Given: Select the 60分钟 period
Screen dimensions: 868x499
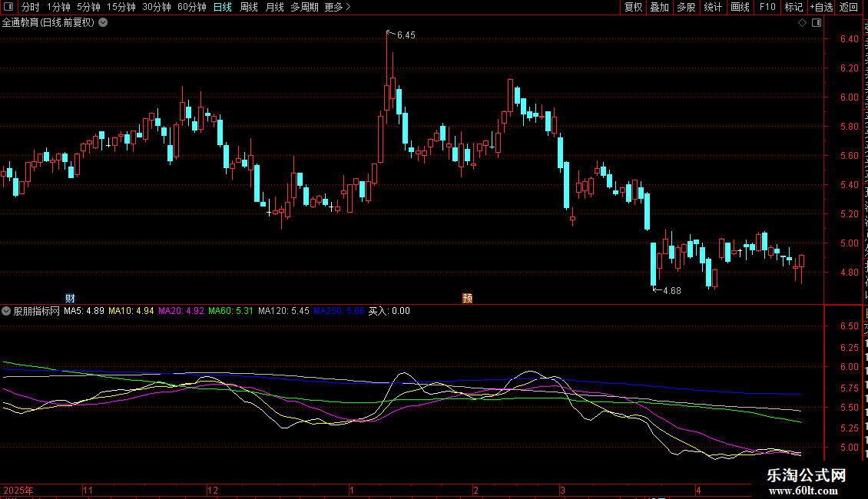Looking at the screenshot, I should pyautogui.click(x=191, y=7).
